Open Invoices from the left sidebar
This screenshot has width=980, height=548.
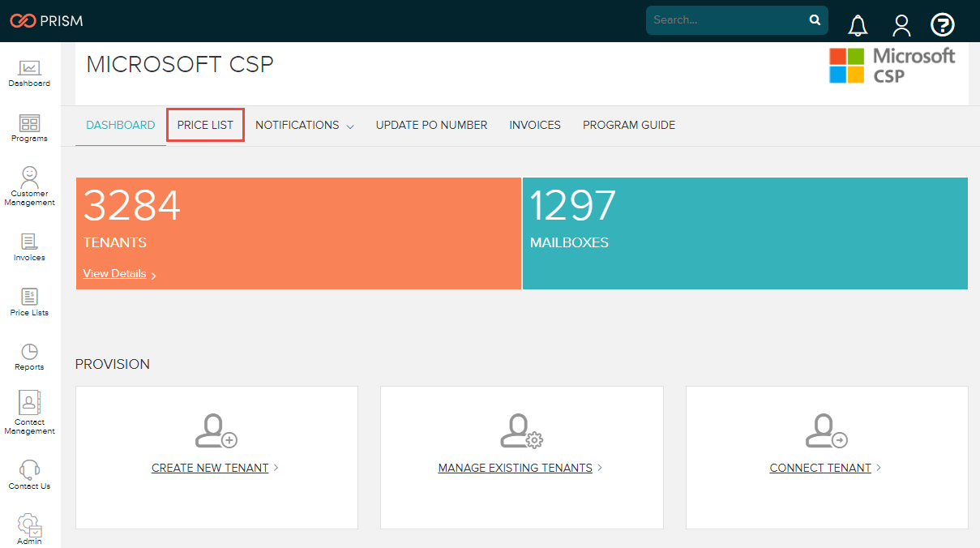pos(30,246)
